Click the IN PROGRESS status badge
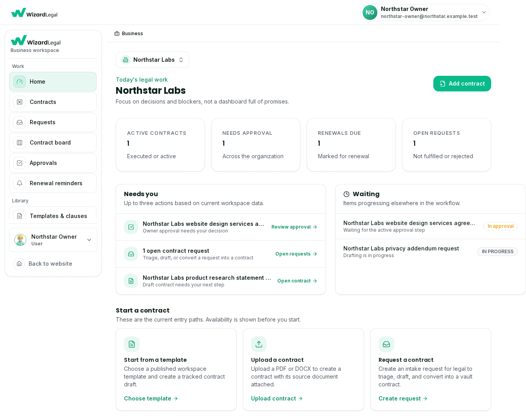The height and width of the screenshot is (420, 526). pos(497,252)
